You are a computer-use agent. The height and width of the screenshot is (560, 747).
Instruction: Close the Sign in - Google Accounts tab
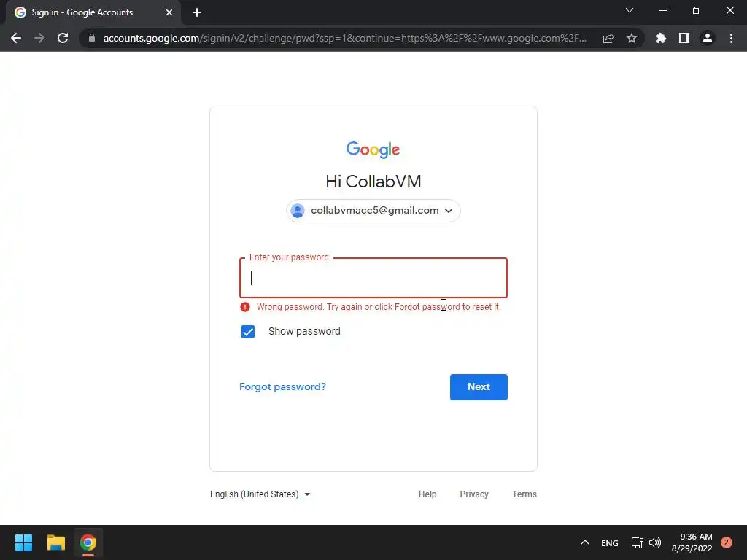coord(169,12)
